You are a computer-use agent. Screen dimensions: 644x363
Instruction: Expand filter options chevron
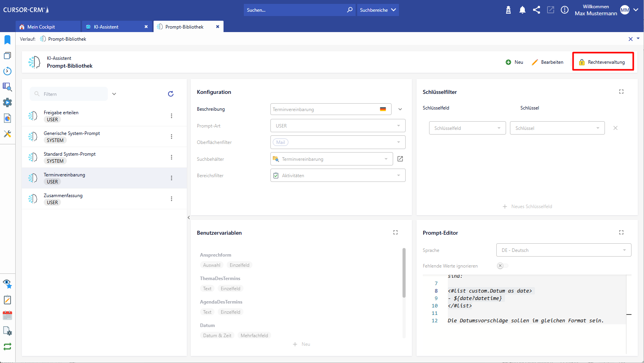point(114,94)
